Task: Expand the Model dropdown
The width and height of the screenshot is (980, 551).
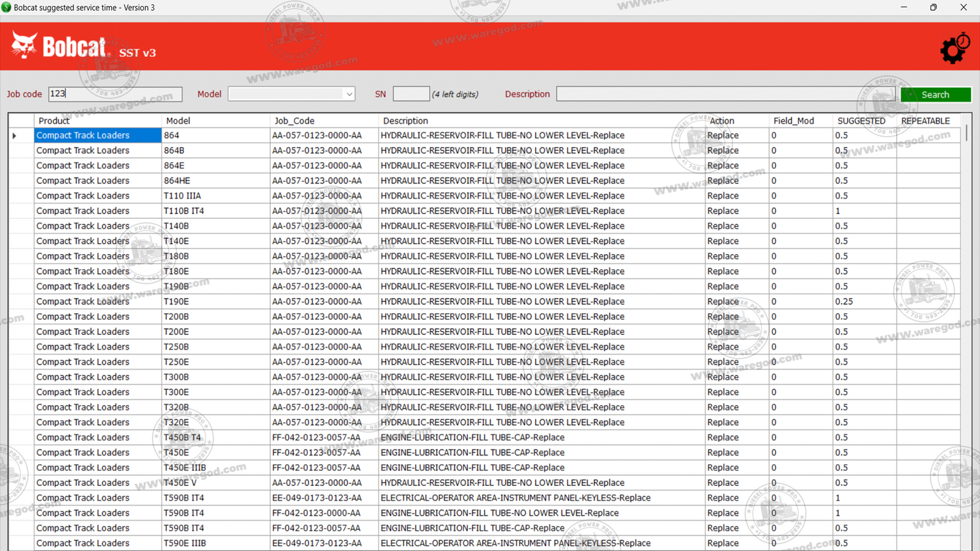Action: [349, 94]
